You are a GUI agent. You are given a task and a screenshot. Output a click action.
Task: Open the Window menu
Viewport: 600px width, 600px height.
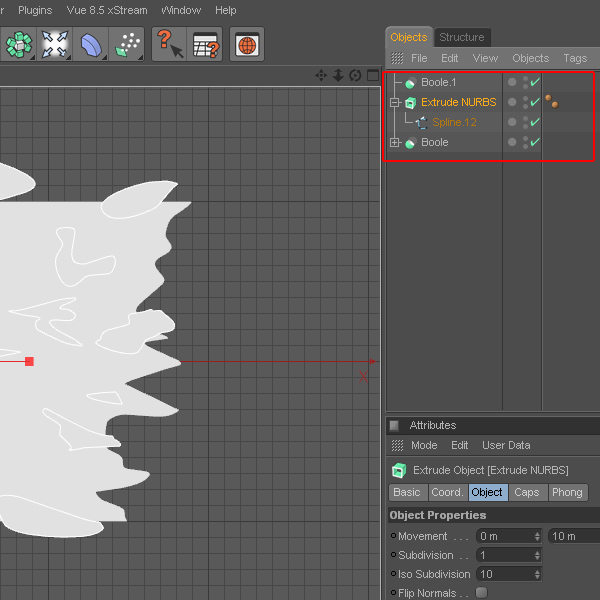click(x=181, y=10)
